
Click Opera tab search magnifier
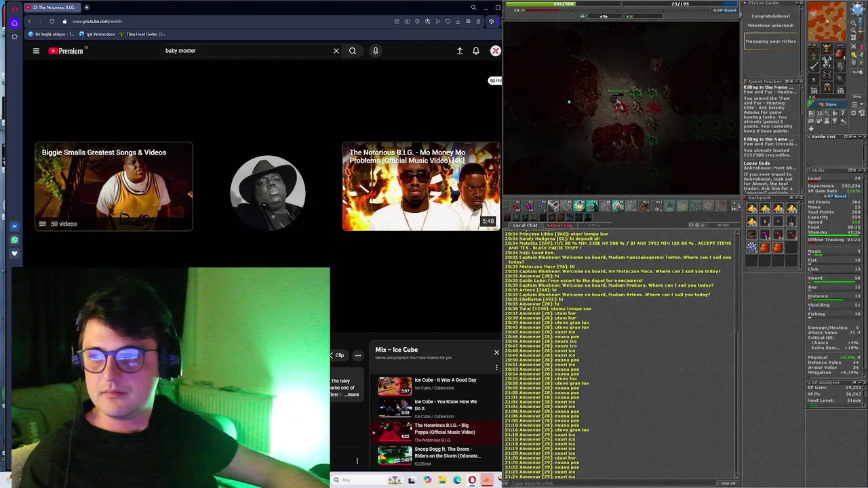[x=473, y=7]
